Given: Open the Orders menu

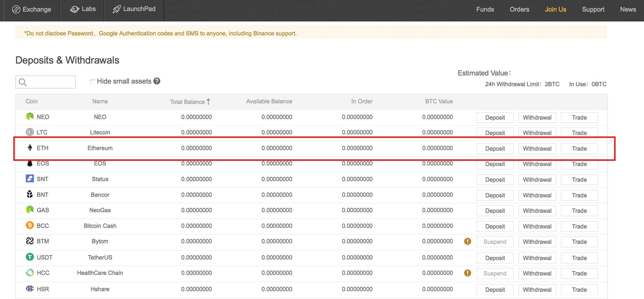Looking at the screenshot, I should 519,9.
